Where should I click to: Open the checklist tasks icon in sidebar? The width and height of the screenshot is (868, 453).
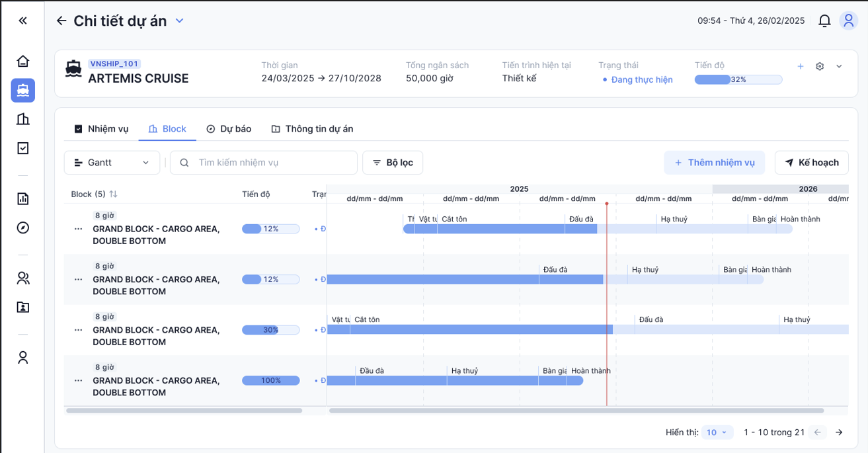coord(23,148)
